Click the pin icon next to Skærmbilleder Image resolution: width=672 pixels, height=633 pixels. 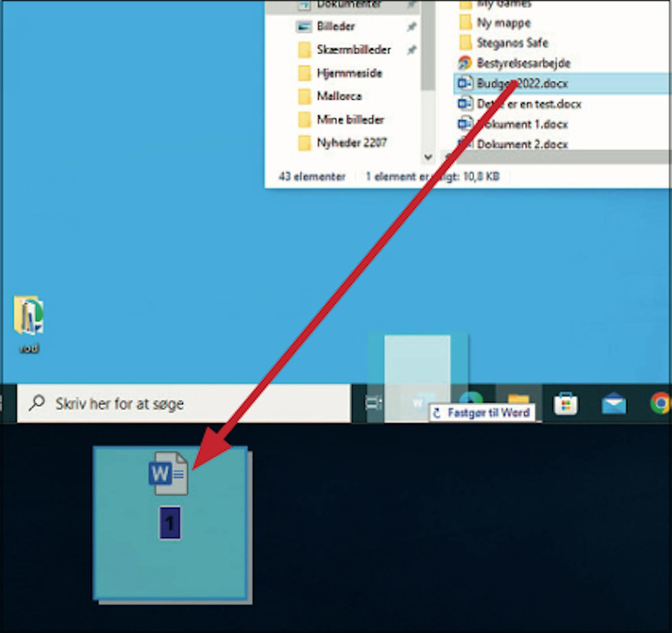[x=411, y=50]
